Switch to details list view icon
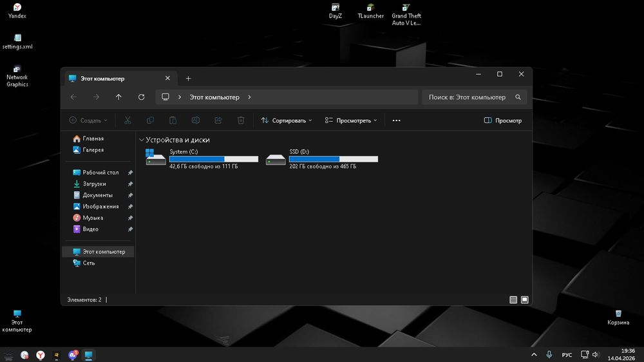 click(x=513, y=300)
